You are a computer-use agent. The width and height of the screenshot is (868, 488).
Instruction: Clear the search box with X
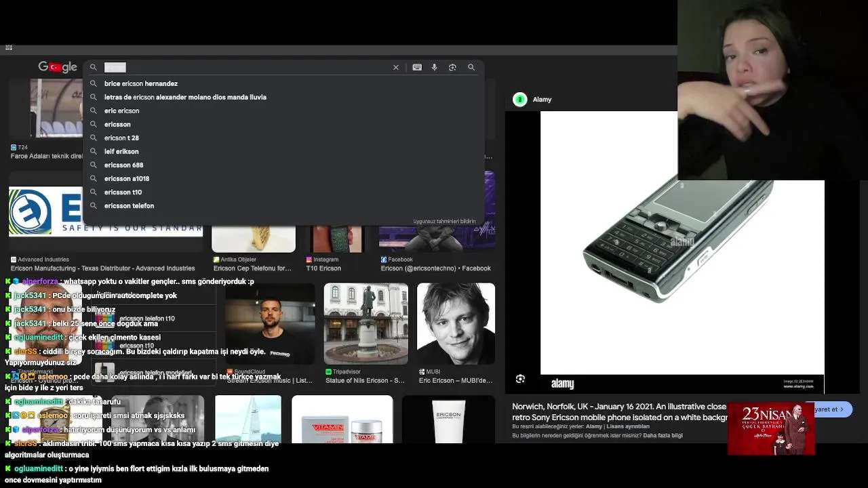(396, 67)
